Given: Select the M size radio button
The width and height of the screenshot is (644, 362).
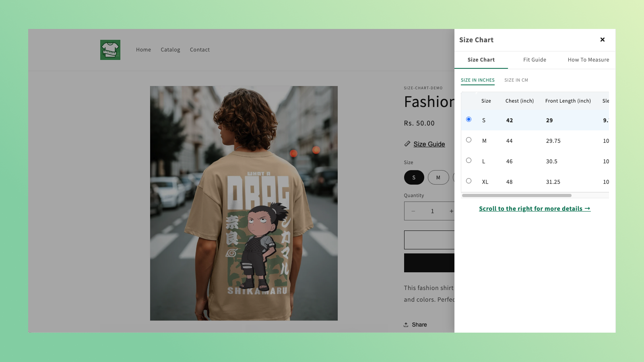Looking at the screenshot, I should click(469, 140).
